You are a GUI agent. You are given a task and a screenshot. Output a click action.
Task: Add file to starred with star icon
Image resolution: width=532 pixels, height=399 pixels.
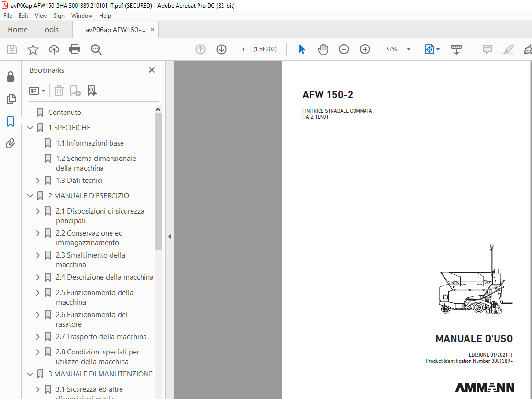point(33,49)
